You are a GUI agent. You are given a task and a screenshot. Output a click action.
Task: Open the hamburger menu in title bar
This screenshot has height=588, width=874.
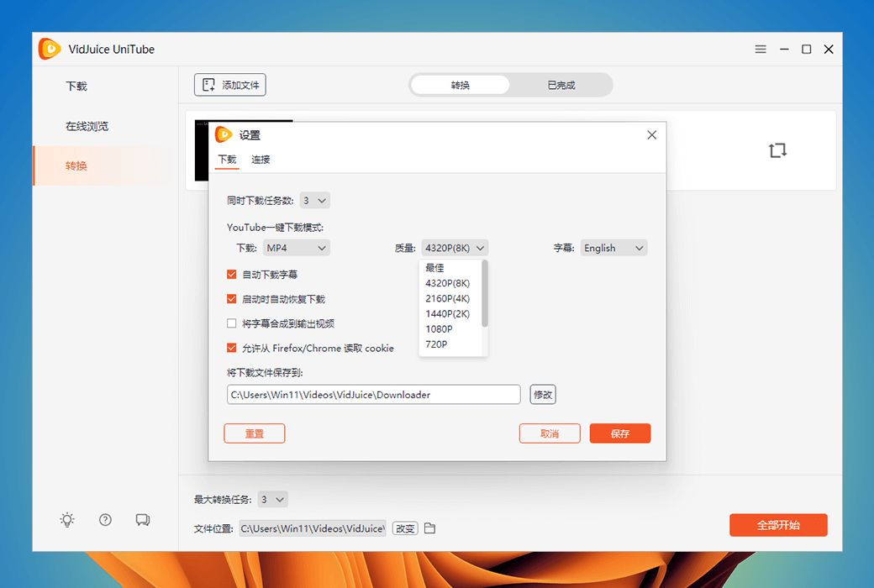tap(761, 49)
